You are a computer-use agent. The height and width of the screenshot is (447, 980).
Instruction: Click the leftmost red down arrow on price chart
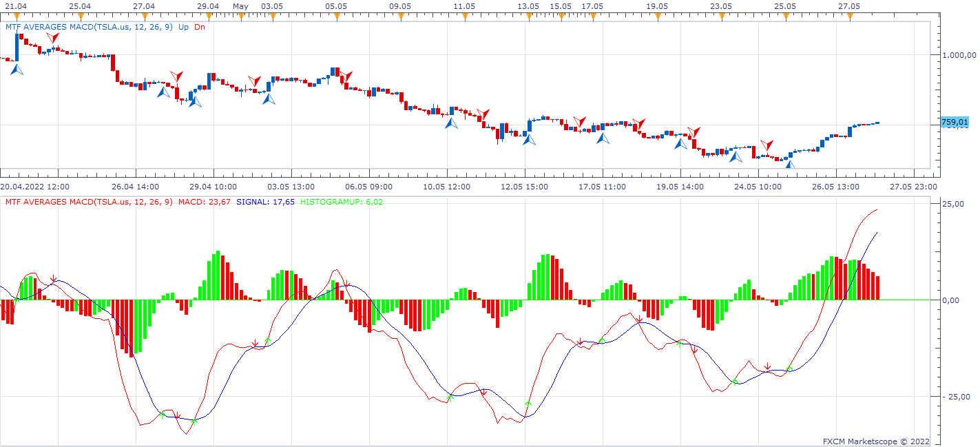click(x=54, y=39)
